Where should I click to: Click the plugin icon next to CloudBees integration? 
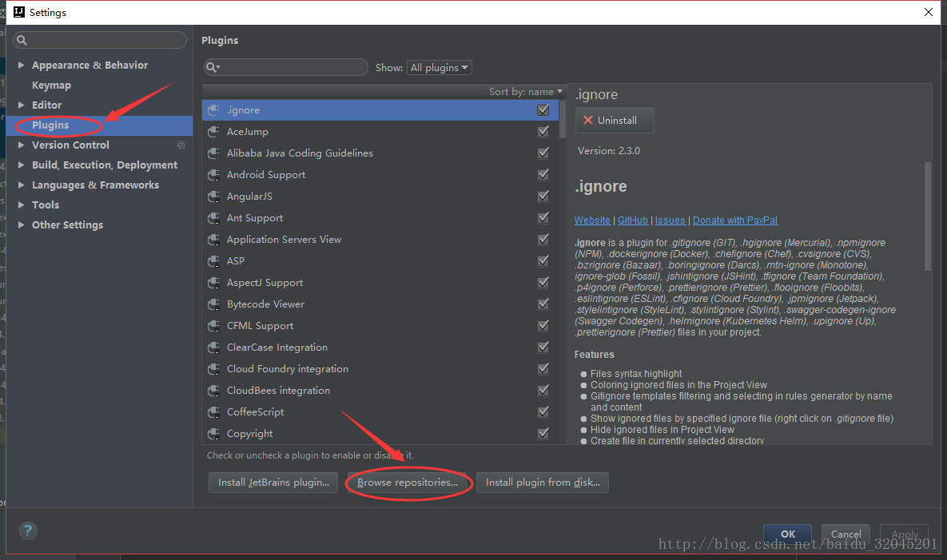tap(213, 391)
